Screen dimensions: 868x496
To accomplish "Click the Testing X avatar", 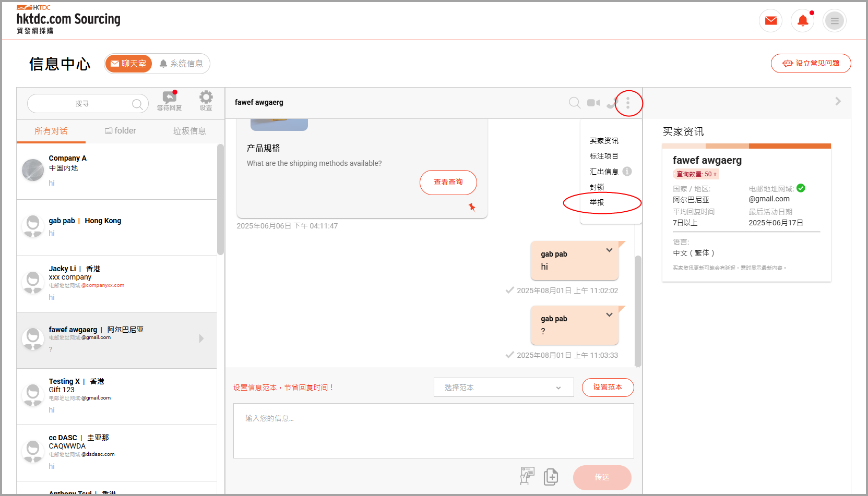I will [x=33, y=395].
